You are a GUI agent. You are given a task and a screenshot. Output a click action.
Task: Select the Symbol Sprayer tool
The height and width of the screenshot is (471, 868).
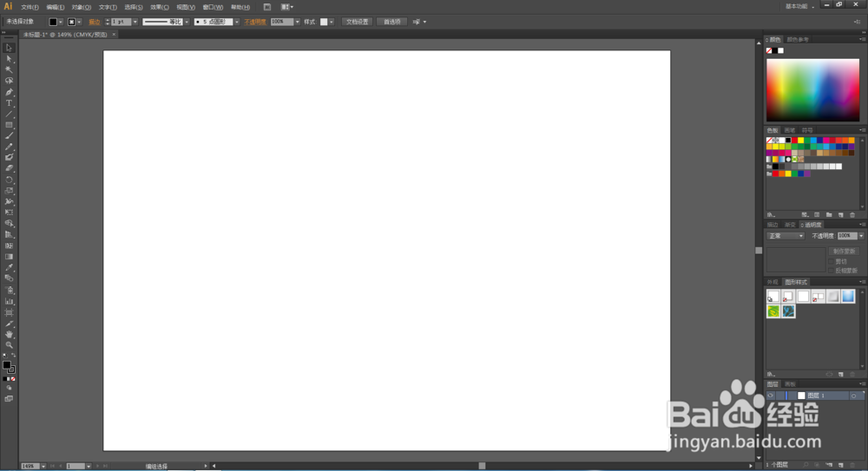[9, 291]
